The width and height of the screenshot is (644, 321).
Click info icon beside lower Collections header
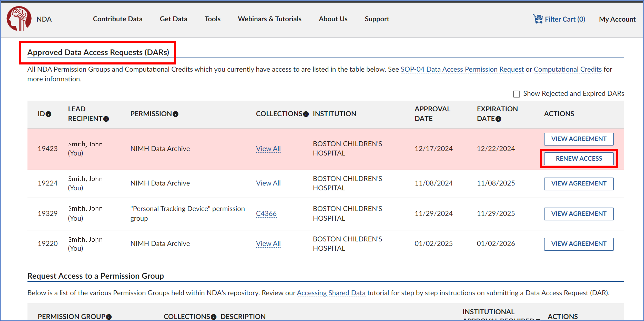pyautogui.click(x=213, y=317)
